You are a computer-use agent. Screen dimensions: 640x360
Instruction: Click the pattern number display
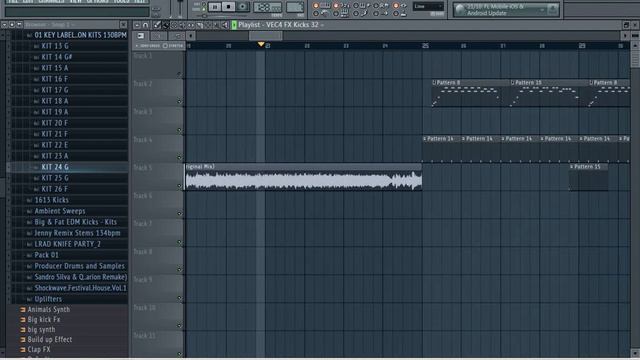click(294, 7)
